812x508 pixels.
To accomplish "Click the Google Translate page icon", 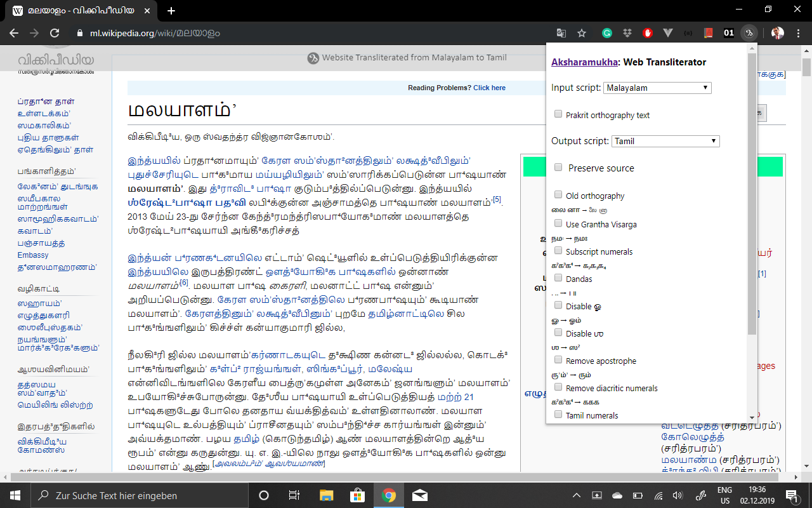I will [561, 33].
